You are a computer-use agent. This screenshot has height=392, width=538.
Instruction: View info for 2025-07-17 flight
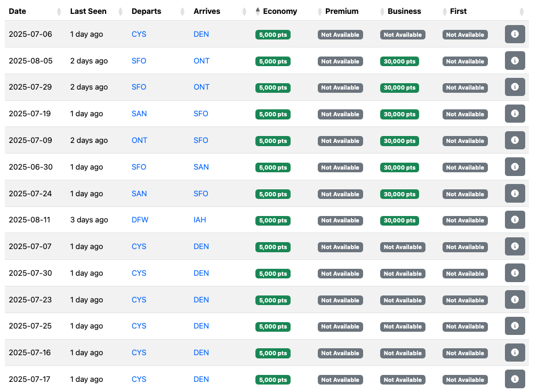(515, 379)
